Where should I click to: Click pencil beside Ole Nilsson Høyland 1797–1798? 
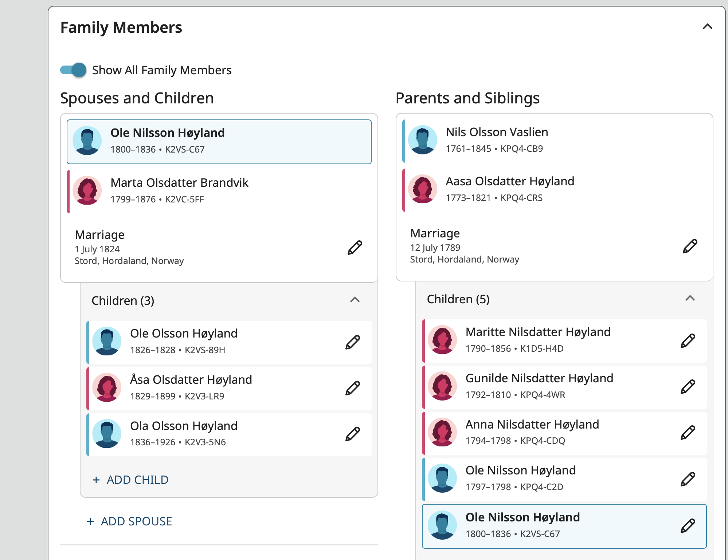(x=688, y=479)
